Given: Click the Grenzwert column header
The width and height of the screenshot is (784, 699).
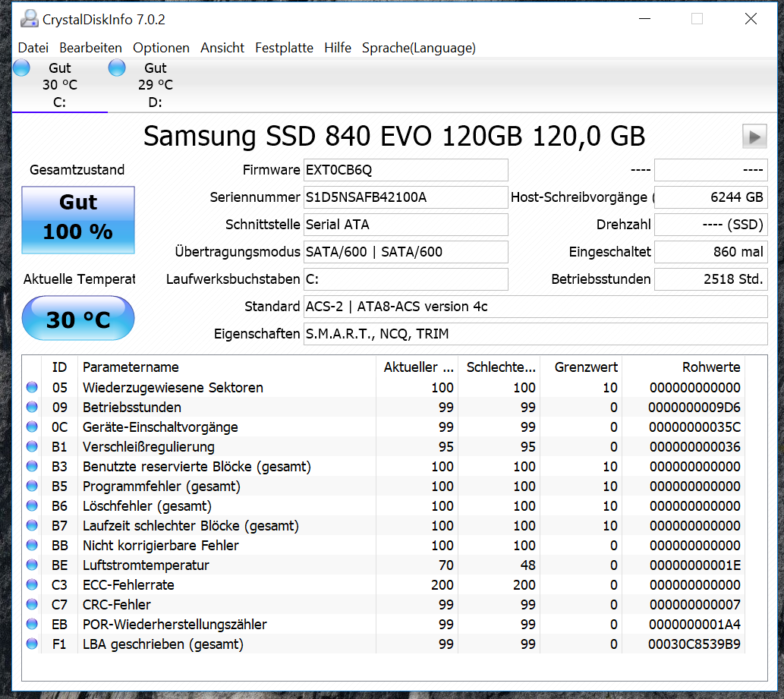Looking at the screenshot, I should (x=581, y=367).
